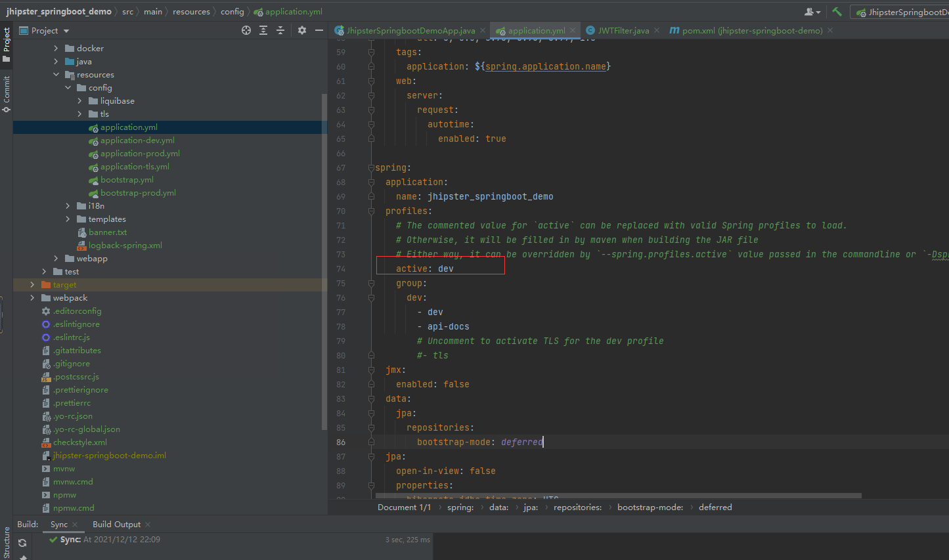Expand the liquibase folder

click(79, 101)
